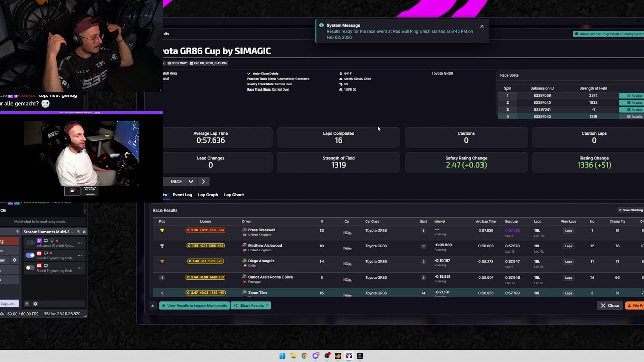Click Matthew Aizlewood's car icon
Viewport: 644px width, 362px height.
pos(347,248)
